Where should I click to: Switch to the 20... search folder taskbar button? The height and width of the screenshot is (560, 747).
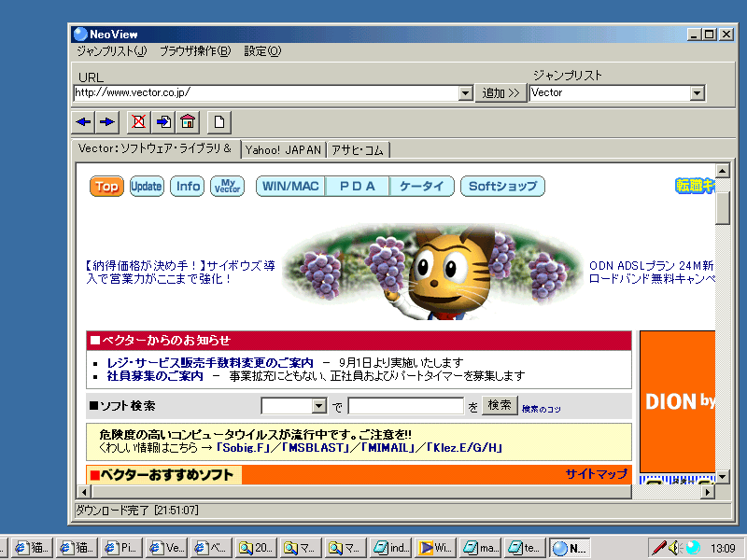[x=256, y=548]
